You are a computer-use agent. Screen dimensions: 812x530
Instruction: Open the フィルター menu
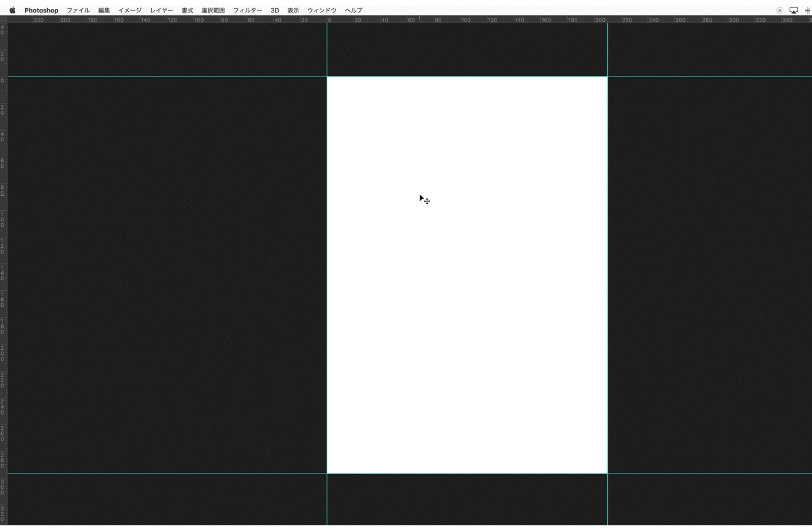pyautogui.click(x=248, y=10)
